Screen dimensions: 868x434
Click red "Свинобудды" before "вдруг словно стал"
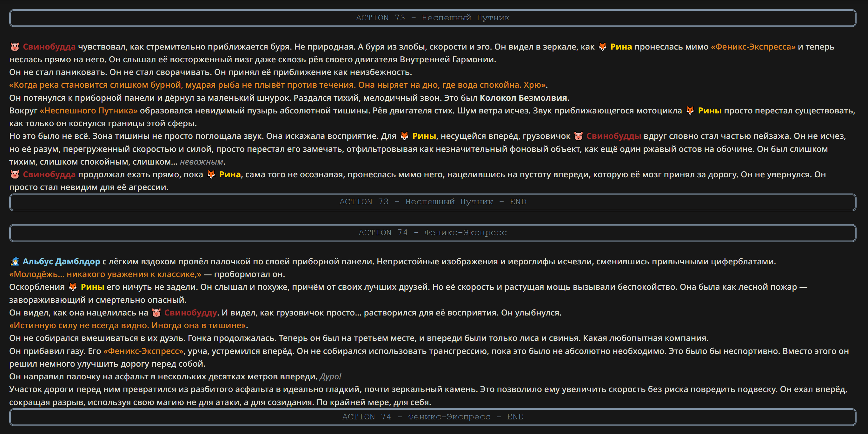coord(613,136)
